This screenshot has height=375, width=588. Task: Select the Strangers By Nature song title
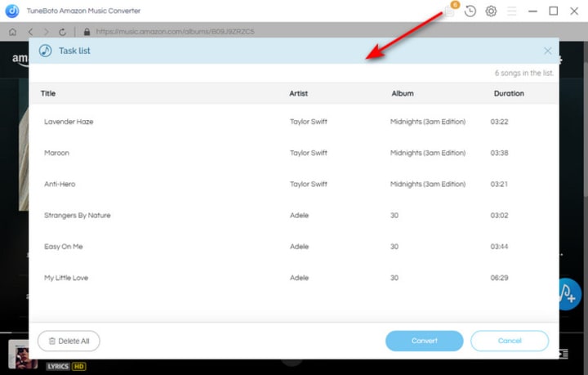coord(78,215)
